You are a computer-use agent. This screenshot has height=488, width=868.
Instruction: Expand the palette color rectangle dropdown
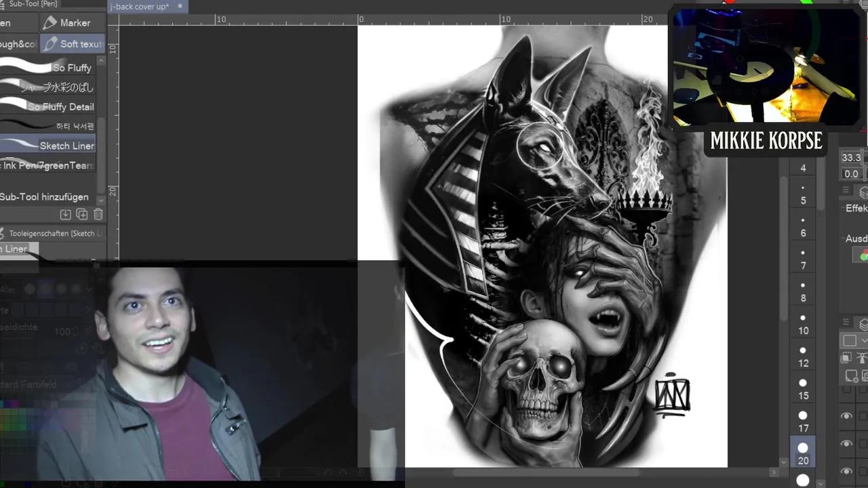pos(864,340)
